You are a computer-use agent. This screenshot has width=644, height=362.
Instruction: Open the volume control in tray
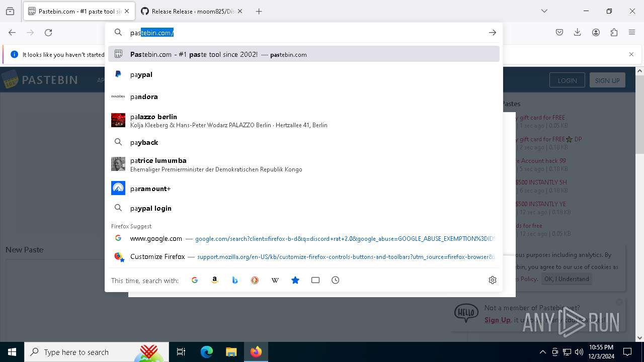[579, 352]
